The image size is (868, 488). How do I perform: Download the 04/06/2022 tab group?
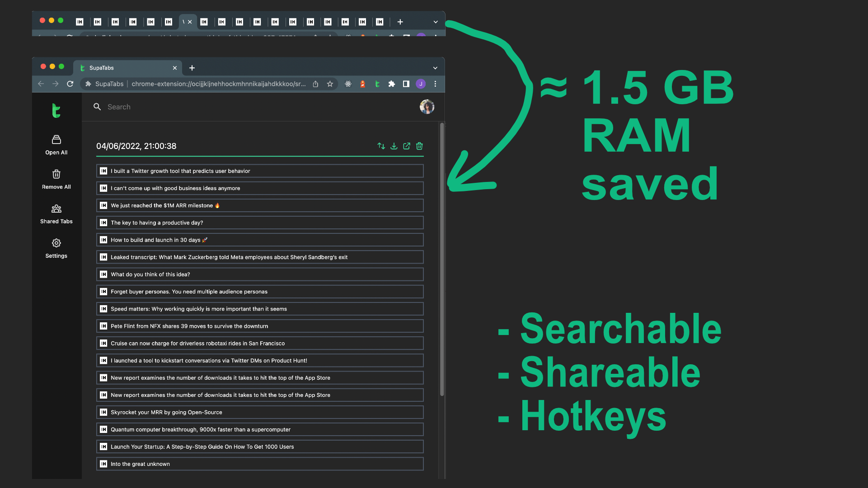point(394,146)
